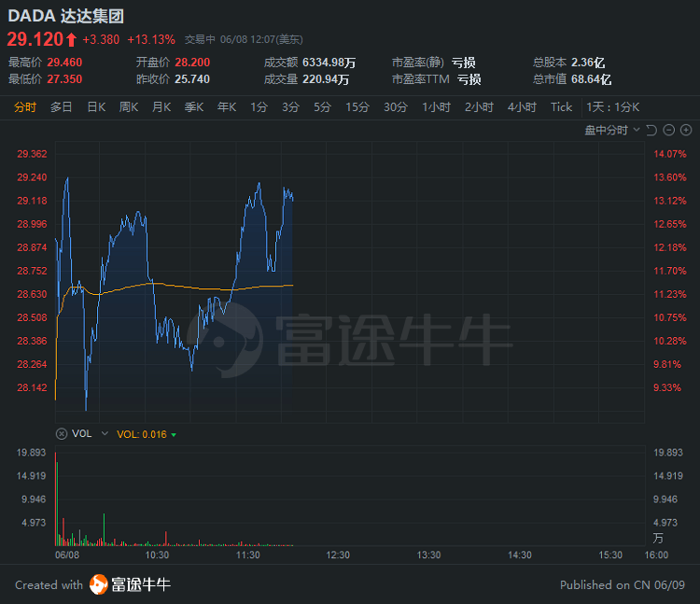Viewport: 700px width, 604px height.
Task: Click the undo reset chart icon
Action: pyautogui.click(x=651, y=130)
